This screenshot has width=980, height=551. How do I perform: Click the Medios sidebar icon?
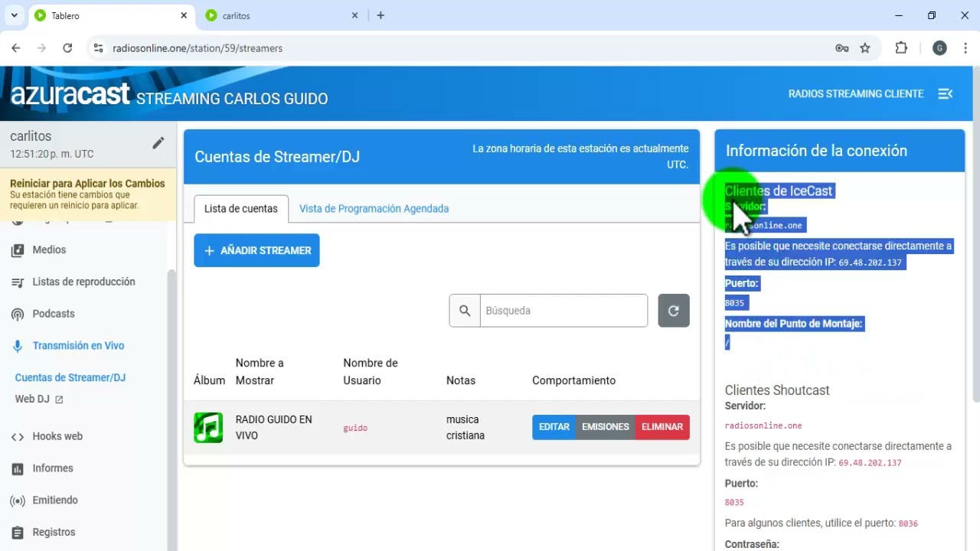tap(18, 250)
